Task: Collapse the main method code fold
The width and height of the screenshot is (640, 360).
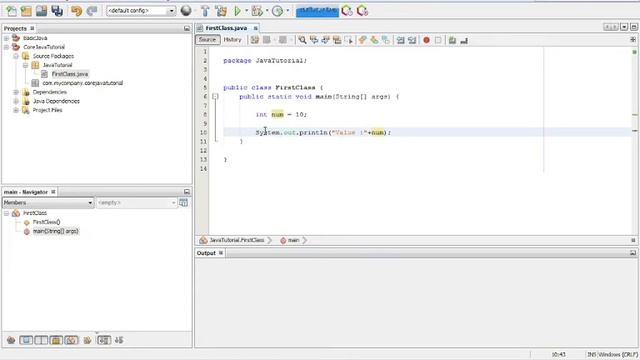Action: tap(215, 97)
